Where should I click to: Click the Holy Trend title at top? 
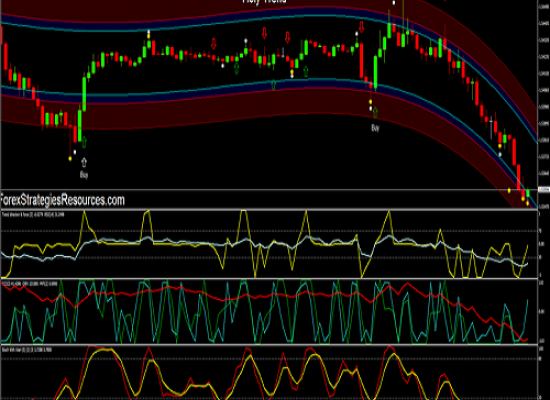tap(264, 2)
